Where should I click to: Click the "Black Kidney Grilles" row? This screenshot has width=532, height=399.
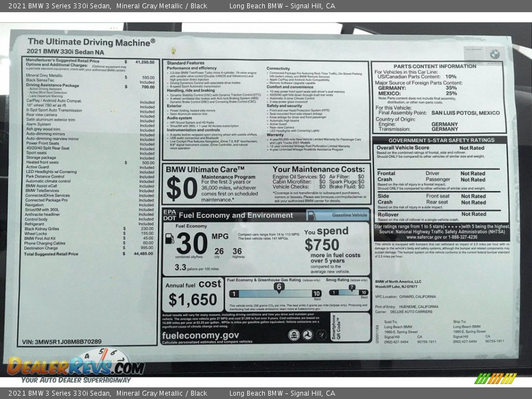(89, 229)
